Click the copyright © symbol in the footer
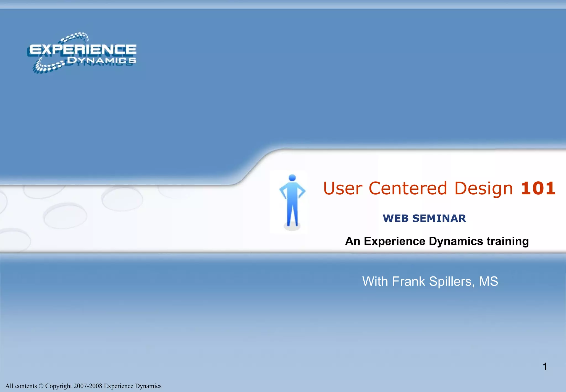This screenshot has height=392, width=566. point(41,386)
